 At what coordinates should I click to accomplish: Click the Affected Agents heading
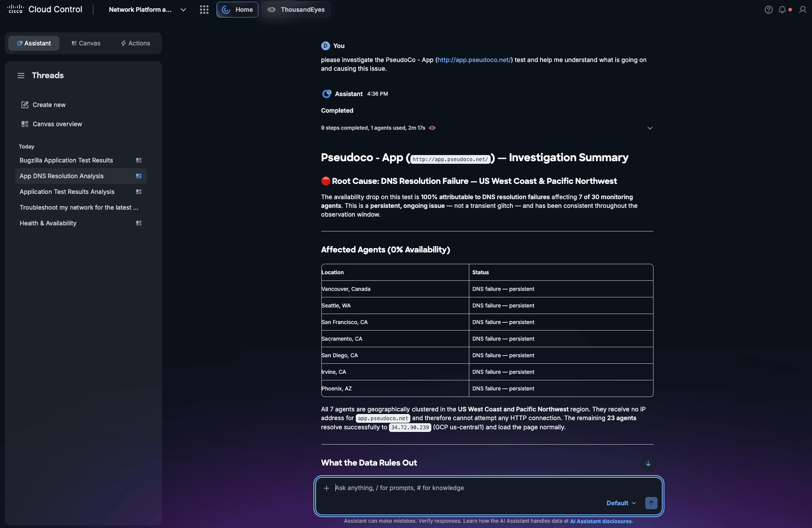pyautogui.click(x=385, y=250)
